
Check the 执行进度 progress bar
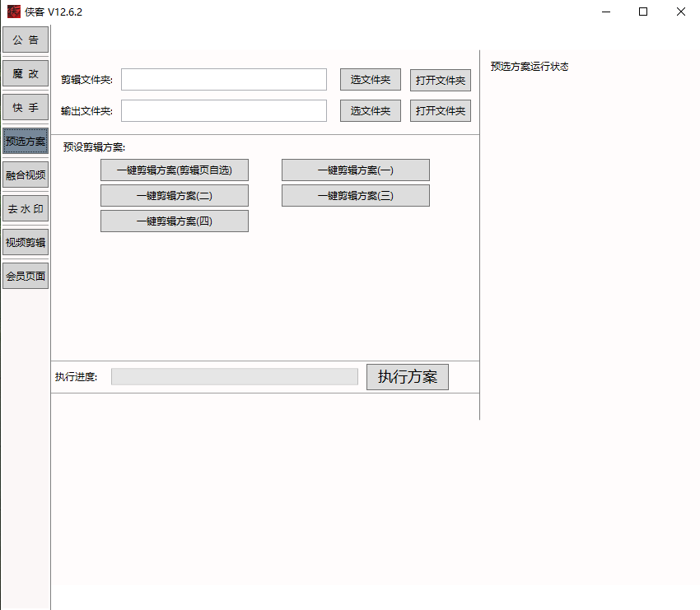pos(235,376)
